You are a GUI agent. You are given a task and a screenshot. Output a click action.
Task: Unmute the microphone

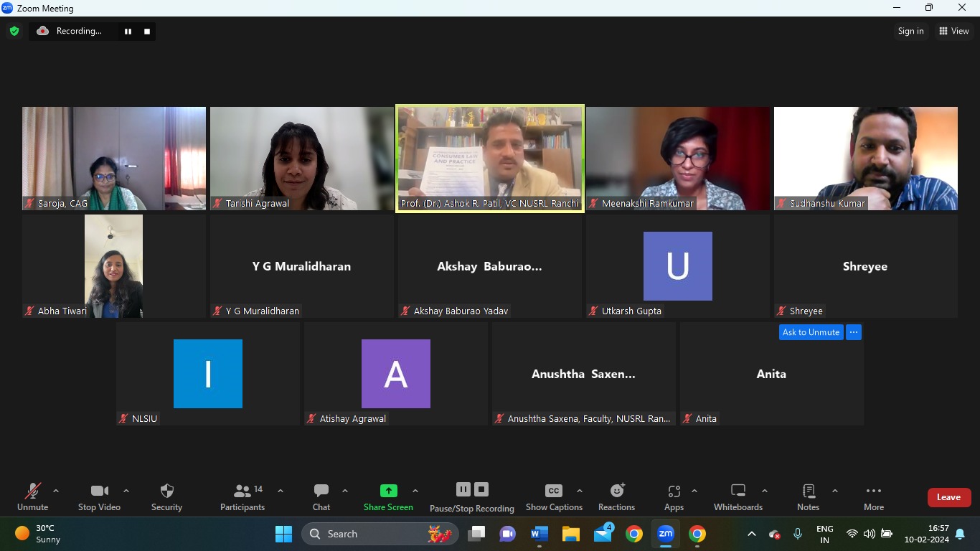[x=32, y=491]
